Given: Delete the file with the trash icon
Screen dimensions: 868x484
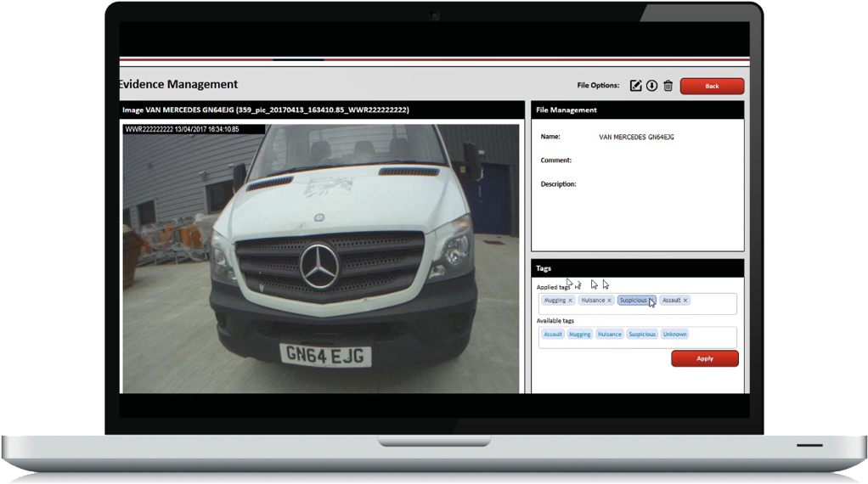Looking at the screenshot, I should [x=668, y=85].
